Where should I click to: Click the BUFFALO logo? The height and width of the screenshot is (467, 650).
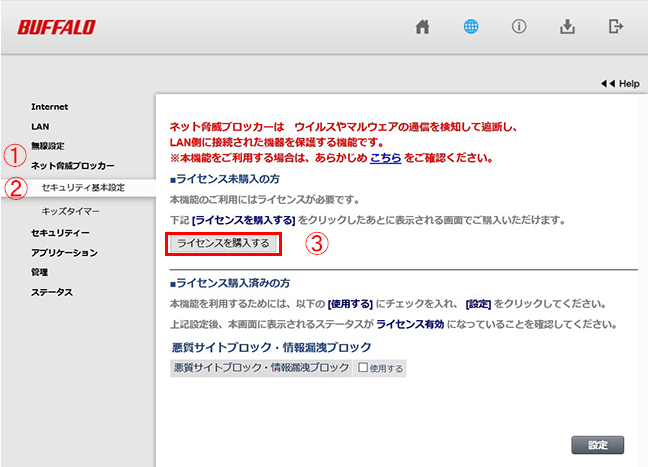(57, 27)
